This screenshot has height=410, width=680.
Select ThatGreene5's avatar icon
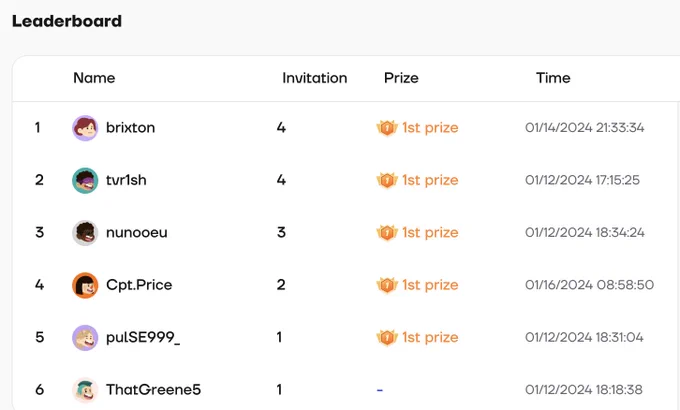point(85,390)
